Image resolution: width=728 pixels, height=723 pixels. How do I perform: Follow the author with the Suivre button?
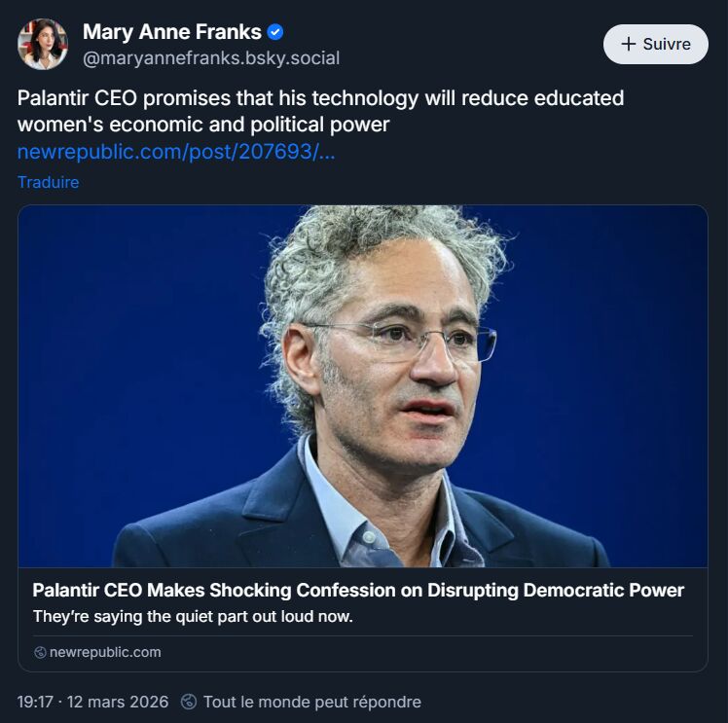tap(655, 44)
